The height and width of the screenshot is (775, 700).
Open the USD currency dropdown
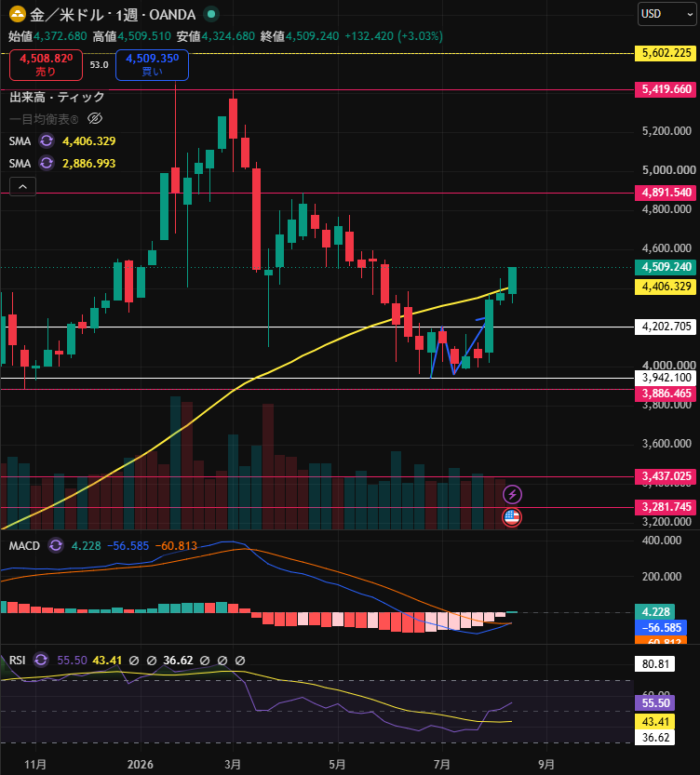pos(666,14)
